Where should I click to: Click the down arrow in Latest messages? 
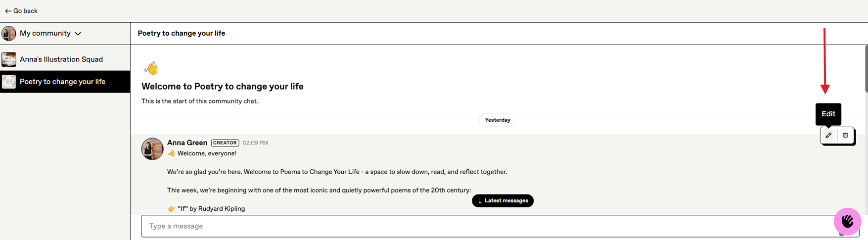tap(480, 201)
